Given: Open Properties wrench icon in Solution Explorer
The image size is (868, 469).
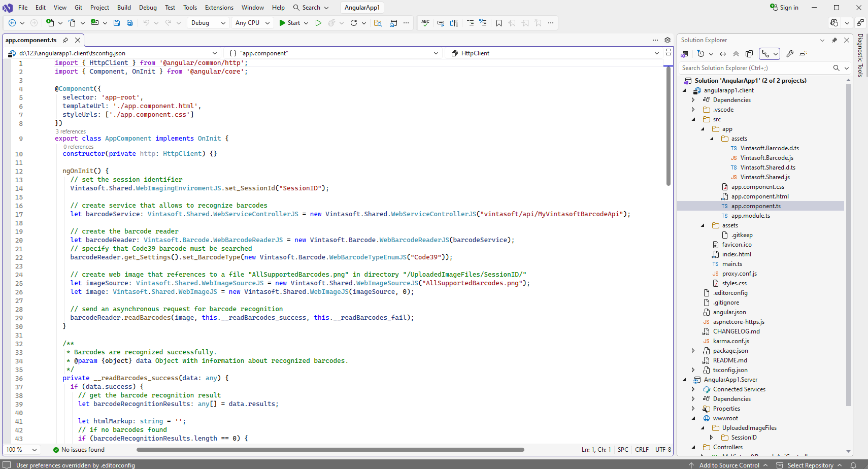Looking at the screenshot, I should (x=790, y=54).
